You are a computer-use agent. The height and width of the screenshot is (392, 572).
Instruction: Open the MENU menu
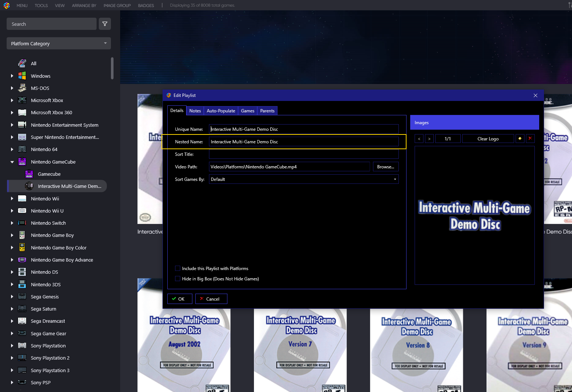tap(22, 6)
